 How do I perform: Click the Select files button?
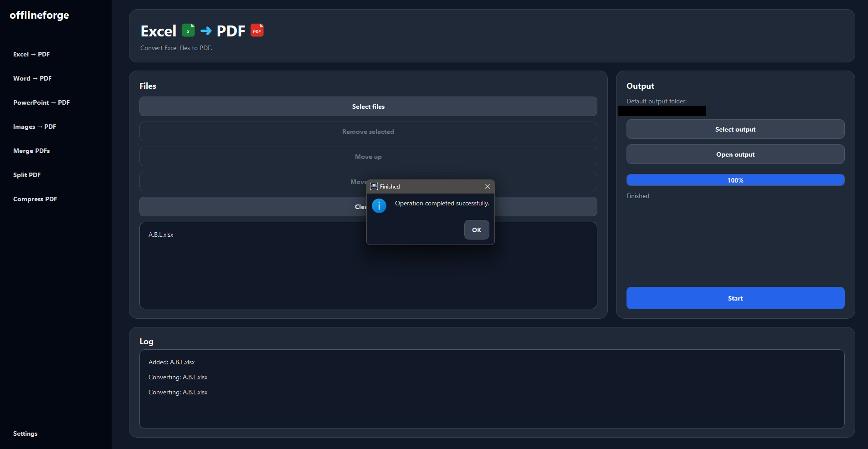368,107
